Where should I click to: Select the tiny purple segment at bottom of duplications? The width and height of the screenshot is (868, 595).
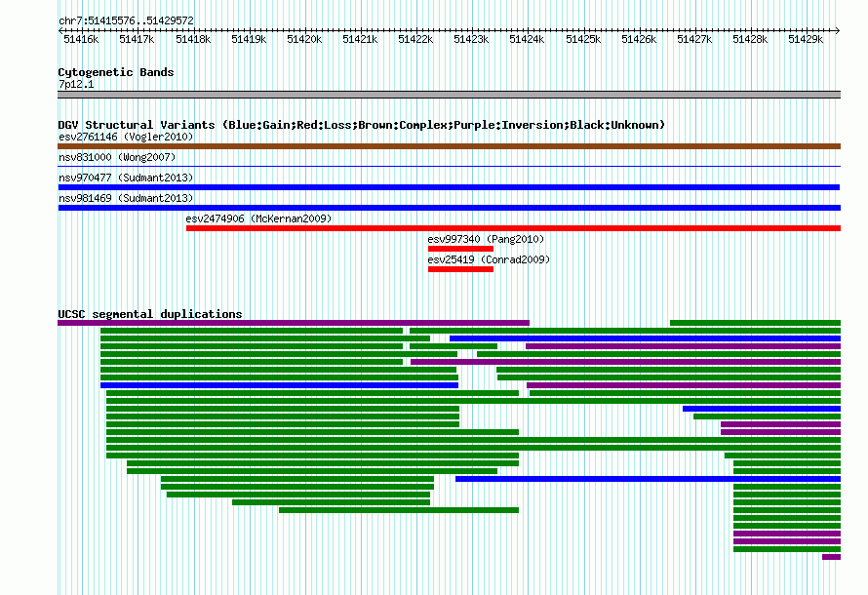coord(832,557)
